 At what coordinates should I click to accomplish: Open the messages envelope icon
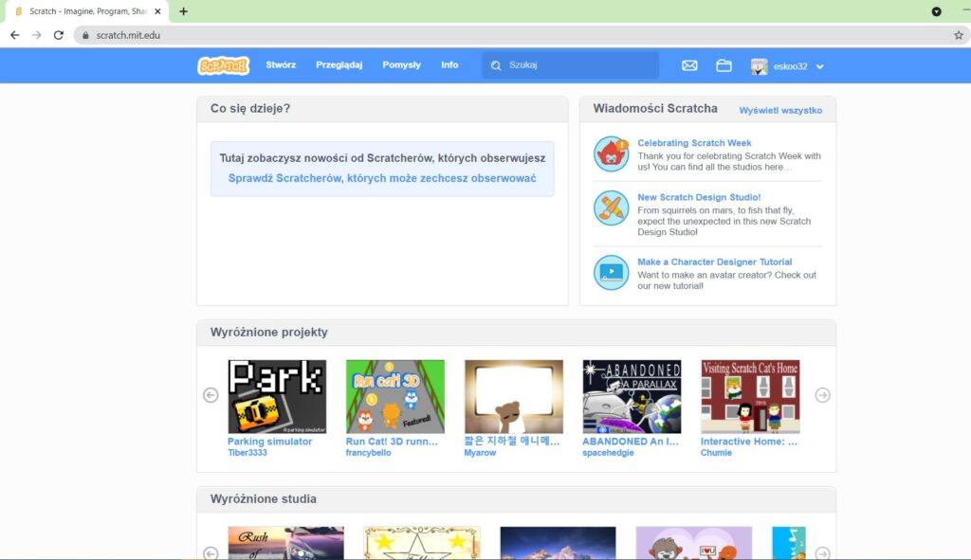689,65
